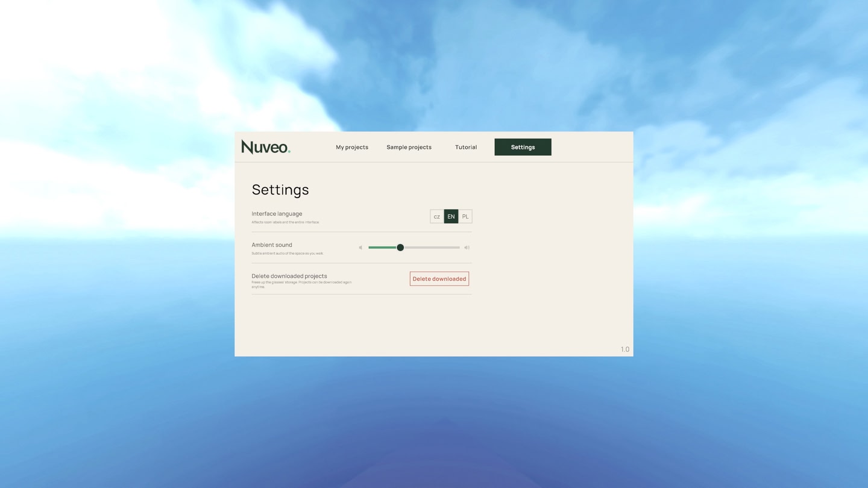The width and height of the screenshot is (868, 488).
Task: Click the 'Frees up the glasses' storage' description
Action: click(x=301, y=284)
